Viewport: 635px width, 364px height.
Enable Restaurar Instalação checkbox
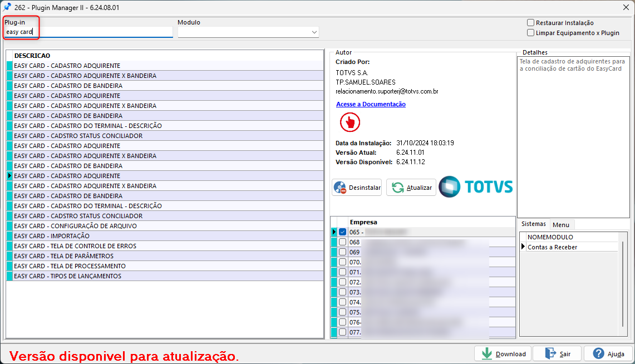[530, 23]
